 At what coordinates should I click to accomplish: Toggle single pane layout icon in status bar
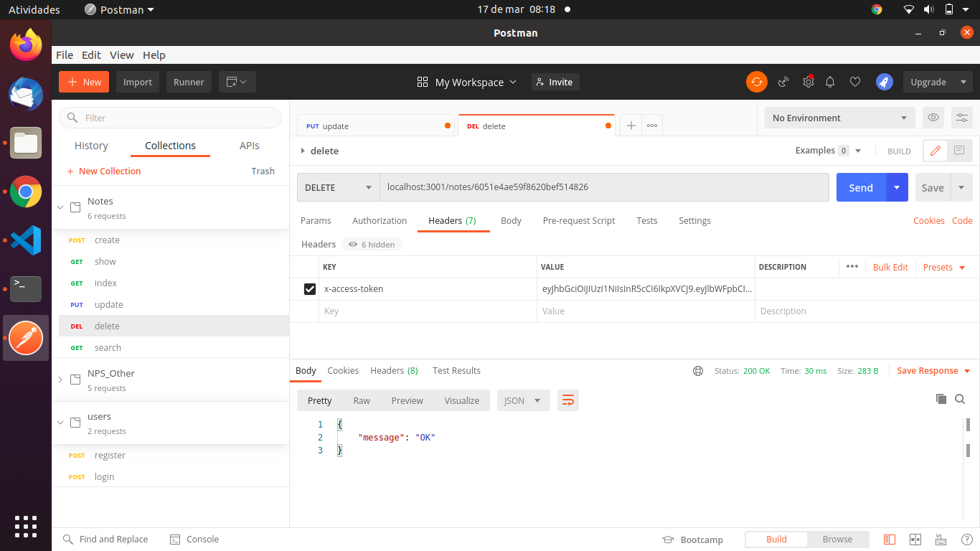pos(890,540)
